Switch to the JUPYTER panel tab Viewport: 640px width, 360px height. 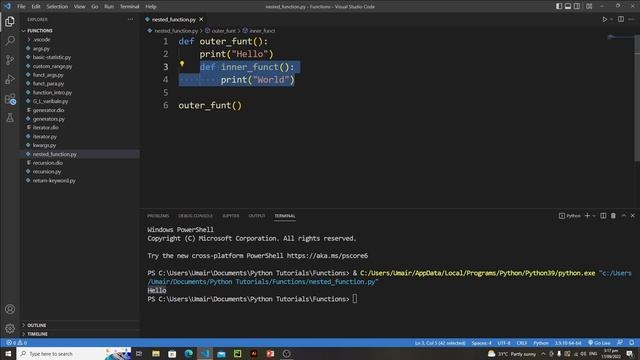pyautogui.click(x=231, y=216)
